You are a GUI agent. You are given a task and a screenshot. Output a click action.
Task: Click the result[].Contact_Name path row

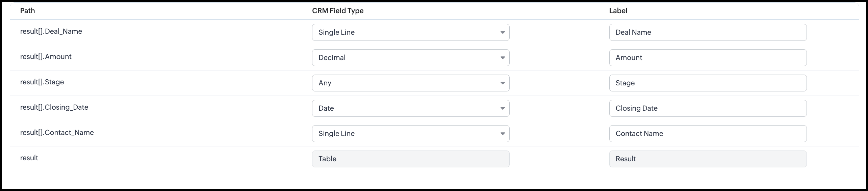point(57,133)
